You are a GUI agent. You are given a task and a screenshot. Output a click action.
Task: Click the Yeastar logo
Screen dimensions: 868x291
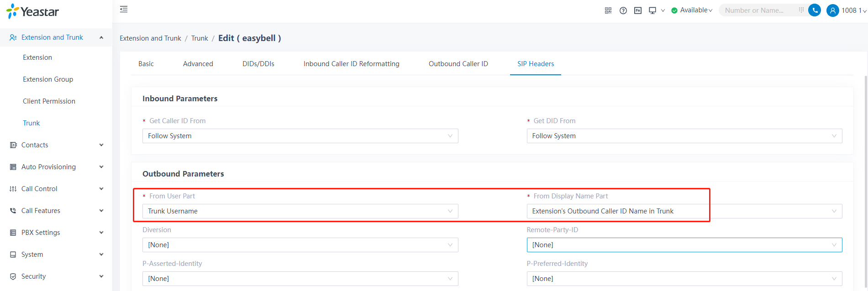[x=32, y=11]
